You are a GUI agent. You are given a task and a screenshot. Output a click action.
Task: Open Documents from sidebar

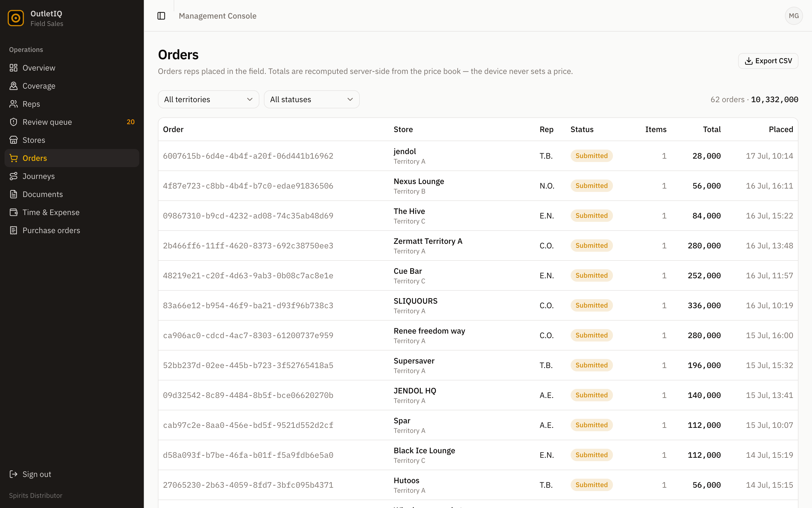(x=72, y=194)
